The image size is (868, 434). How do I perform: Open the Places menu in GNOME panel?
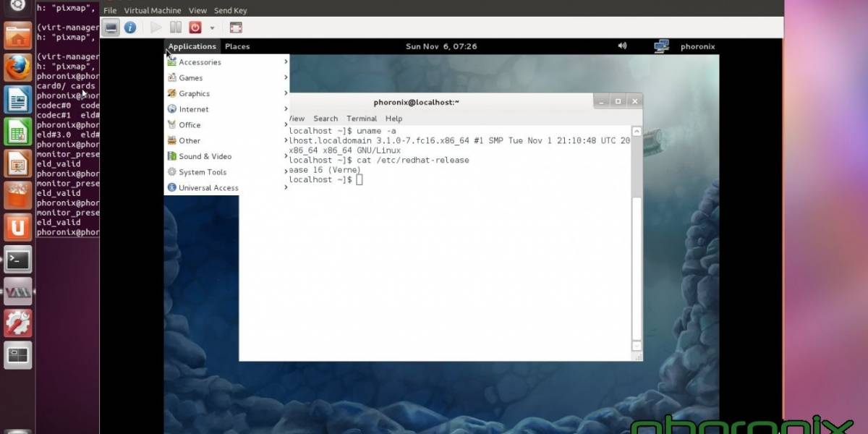point(237,46)
